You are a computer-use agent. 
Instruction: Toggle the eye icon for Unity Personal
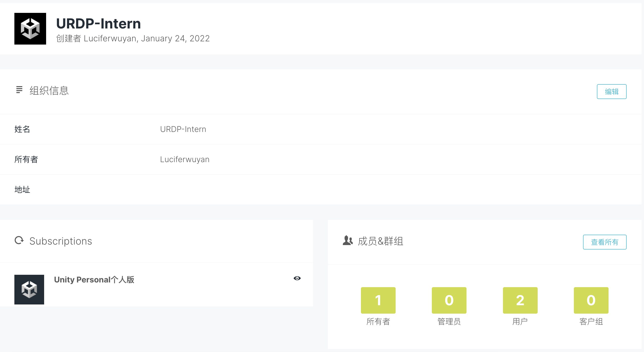click(297, 278)
